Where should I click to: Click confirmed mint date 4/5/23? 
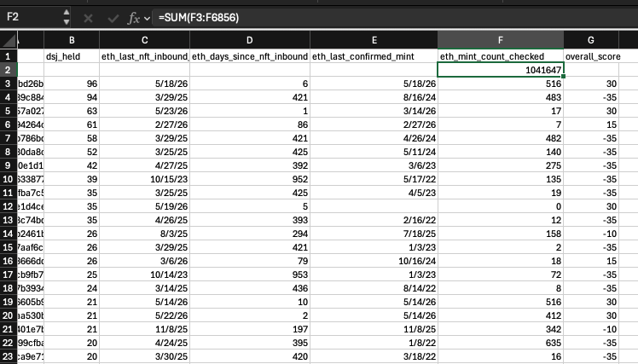tap(374, 193)
